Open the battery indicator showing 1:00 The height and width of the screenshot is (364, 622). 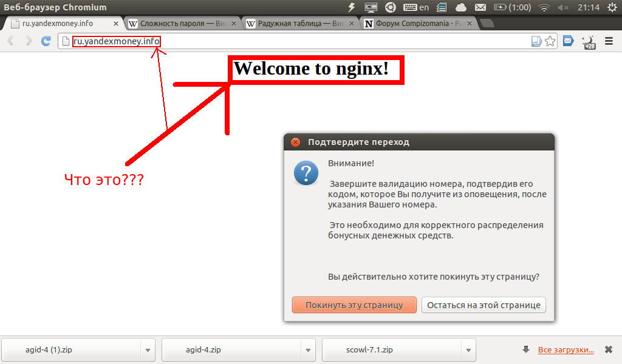[x=513, y=7]
